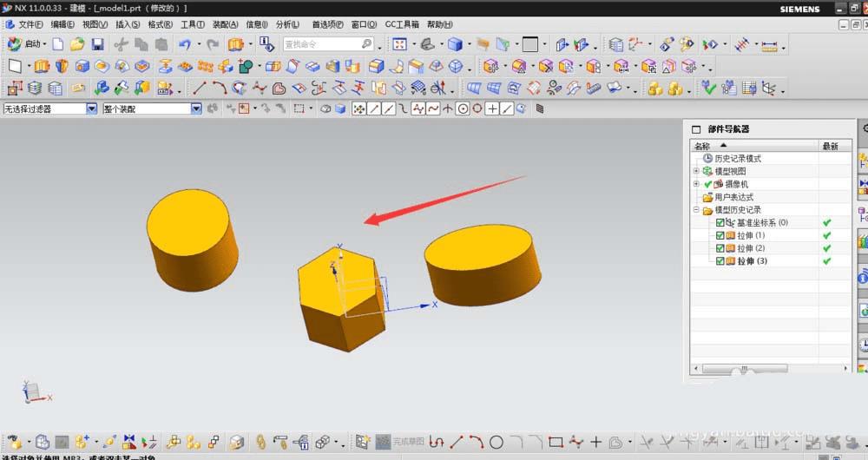Toggle the 基准坐标系 (0) checkbox
Image resolution: width=868 pixels, height=460 pixels.
(720, 223)
